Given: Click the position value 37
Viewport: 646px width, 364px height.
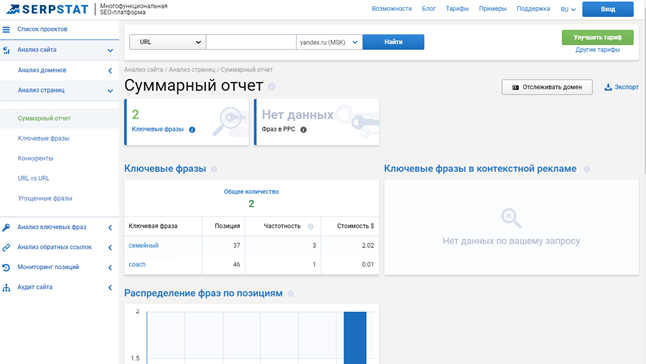Looking at the screenshot, I should 236,245.
